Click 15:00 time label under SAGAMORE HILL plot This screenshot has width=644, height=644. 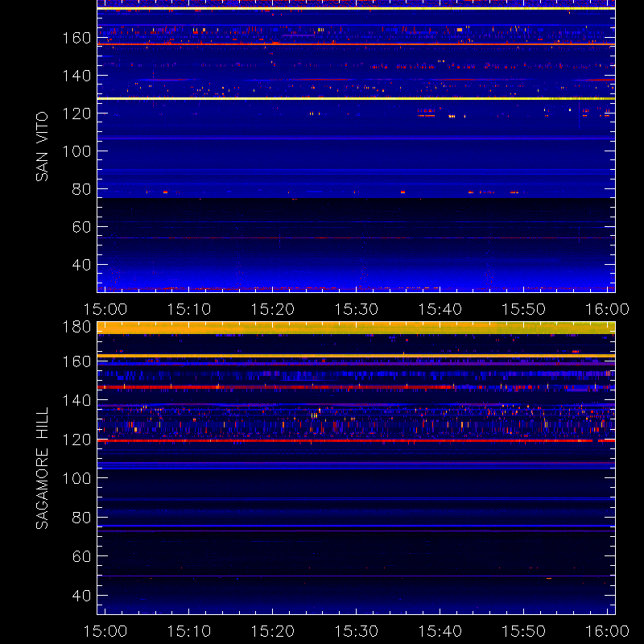coord(105,631)
